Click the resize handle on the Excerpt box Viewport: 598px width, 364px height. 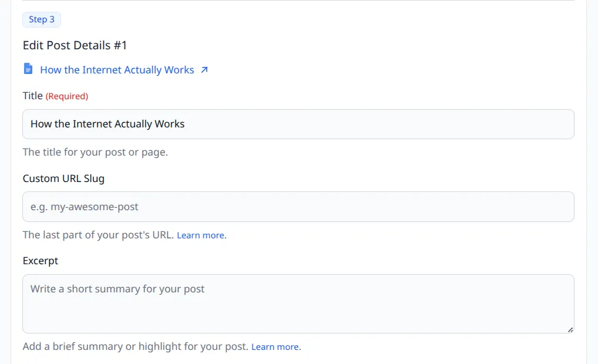pyautogui.click(x=570, y=329)
